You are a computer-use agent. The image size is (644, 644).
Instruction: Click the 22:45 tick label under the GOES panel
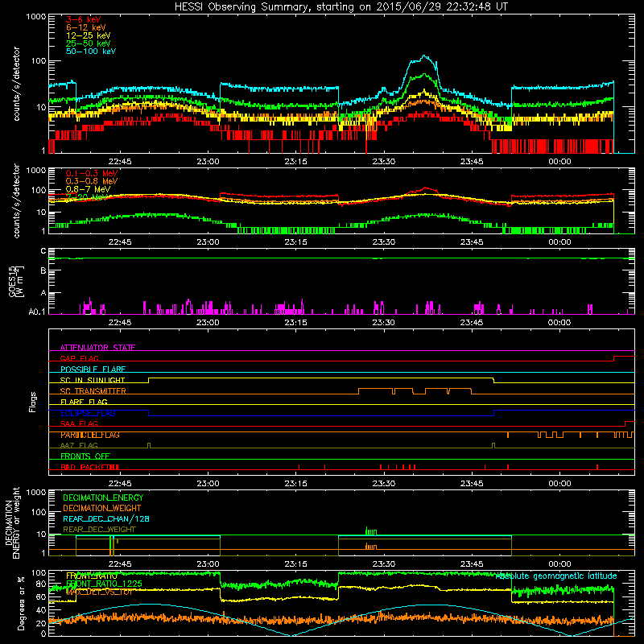pyautogui.click(x=120, y=323)
